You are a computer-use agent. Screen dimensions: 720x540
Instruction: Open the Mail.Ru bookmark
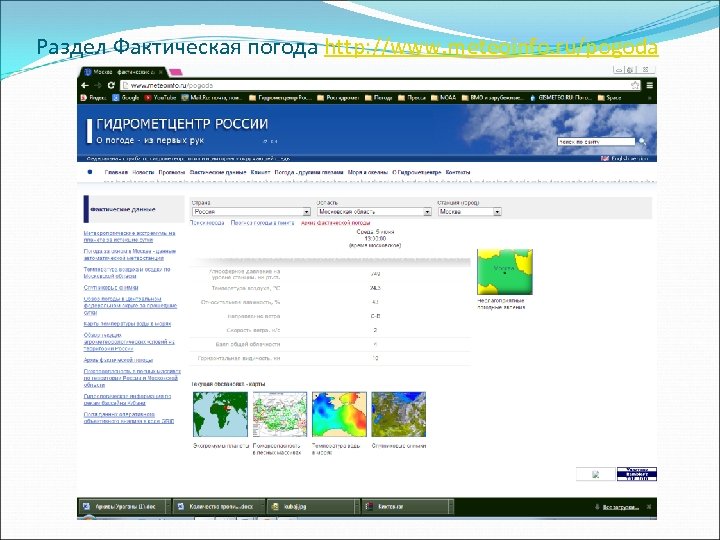(212, 98)
